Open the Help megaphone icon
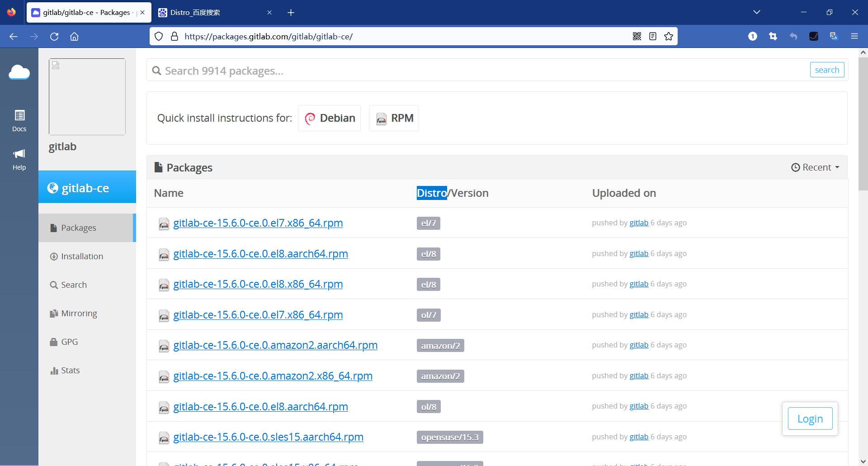This screenshot has width=868, height=466. pos(19,159)
